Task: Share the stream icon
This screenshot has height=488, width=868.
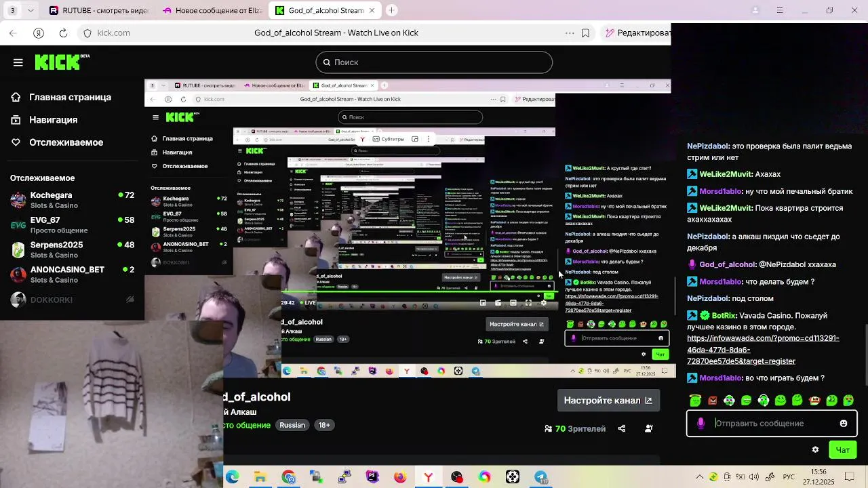Action: 622,428
